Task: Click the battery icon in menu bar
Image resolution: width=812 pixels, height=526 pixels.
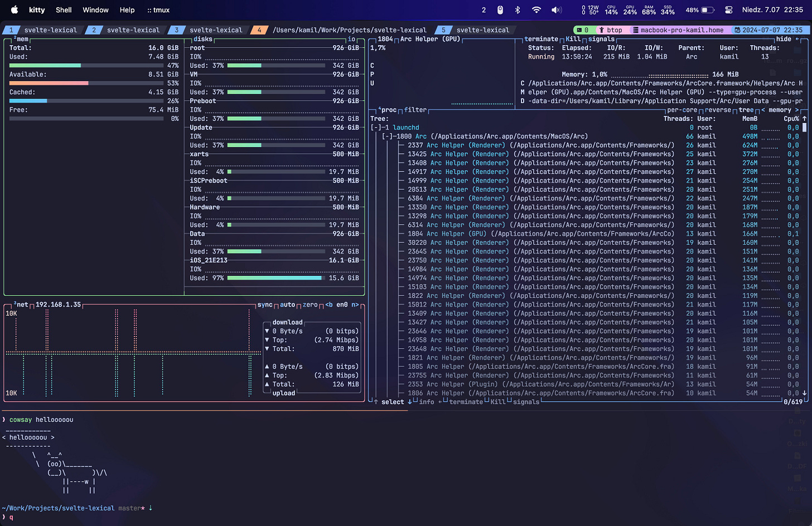Action: [x=707, y=10]
